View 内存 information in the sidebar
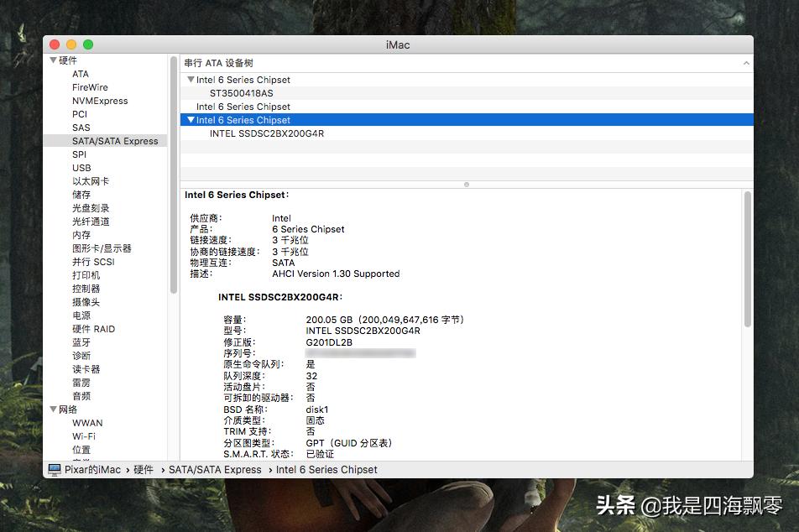The height and width of the screenshot is (532, 799). click(x=81, y=235)
